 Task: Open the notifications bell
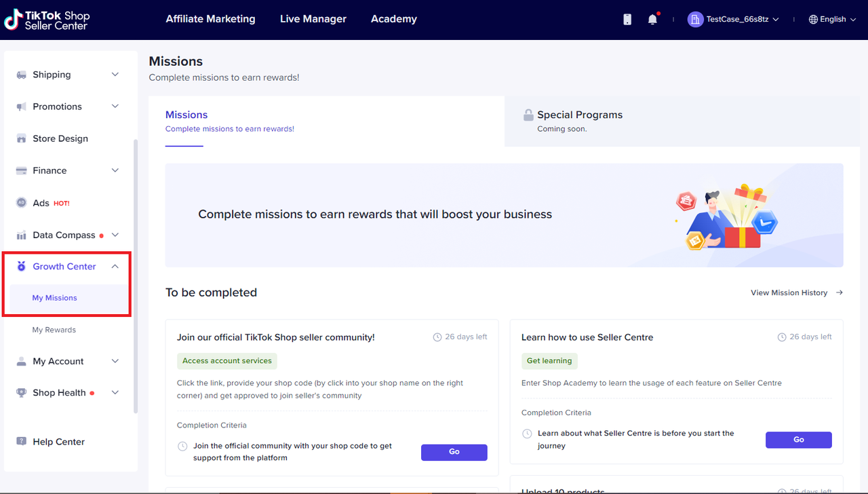click(x=652, y=20)
